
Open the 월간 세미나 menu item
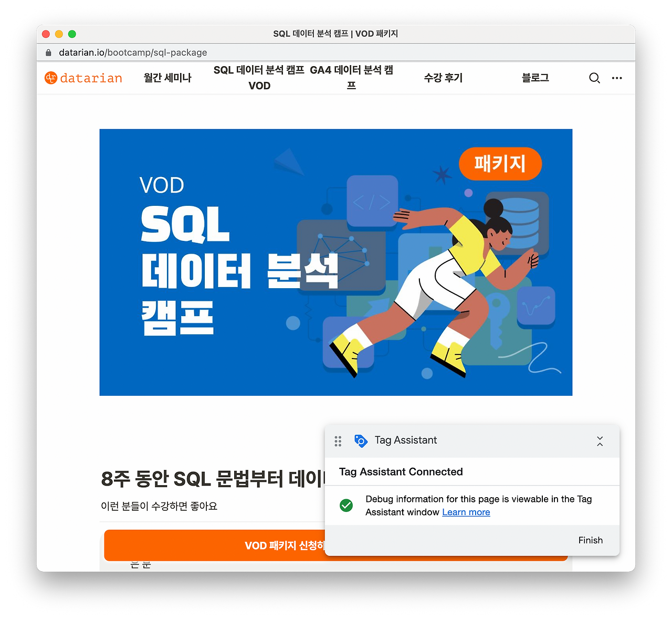tap(167, 78)
